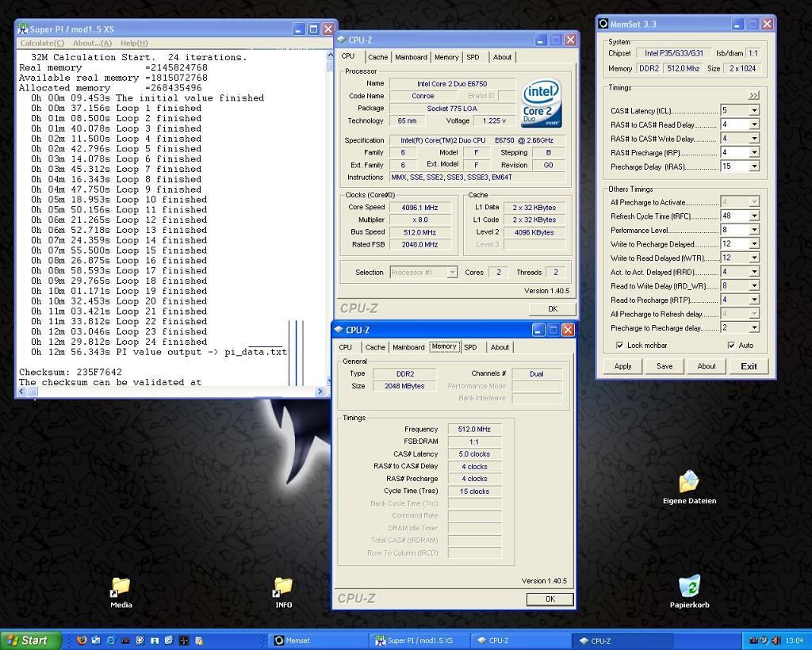Click Apply in MemSet
The image size is (812, 650).
point(622,366)
